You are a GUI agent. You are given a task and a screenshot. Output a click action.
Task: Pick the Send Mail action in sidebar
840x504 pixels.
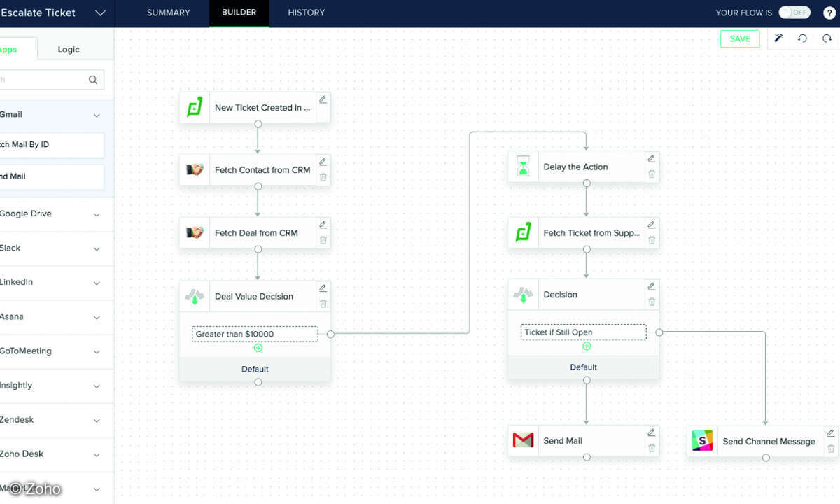pos(52,176)
